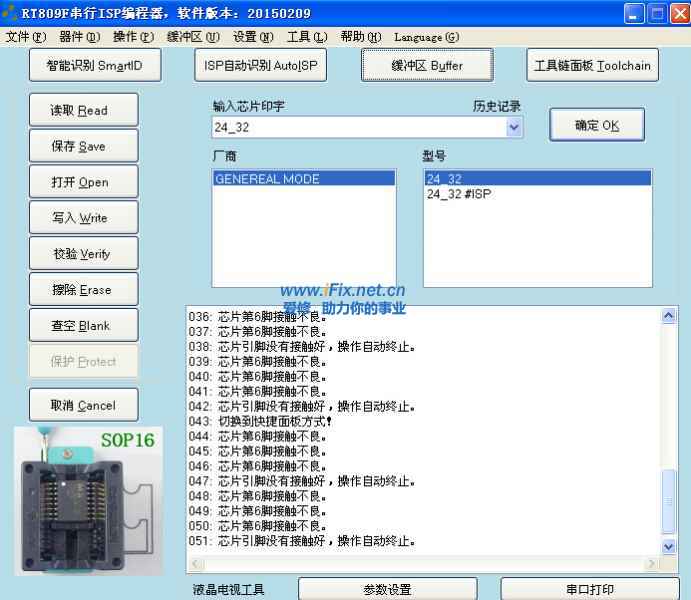
Task: Click the log horizontal scrollbar left arrow
Action: click(x=197, y=563)
